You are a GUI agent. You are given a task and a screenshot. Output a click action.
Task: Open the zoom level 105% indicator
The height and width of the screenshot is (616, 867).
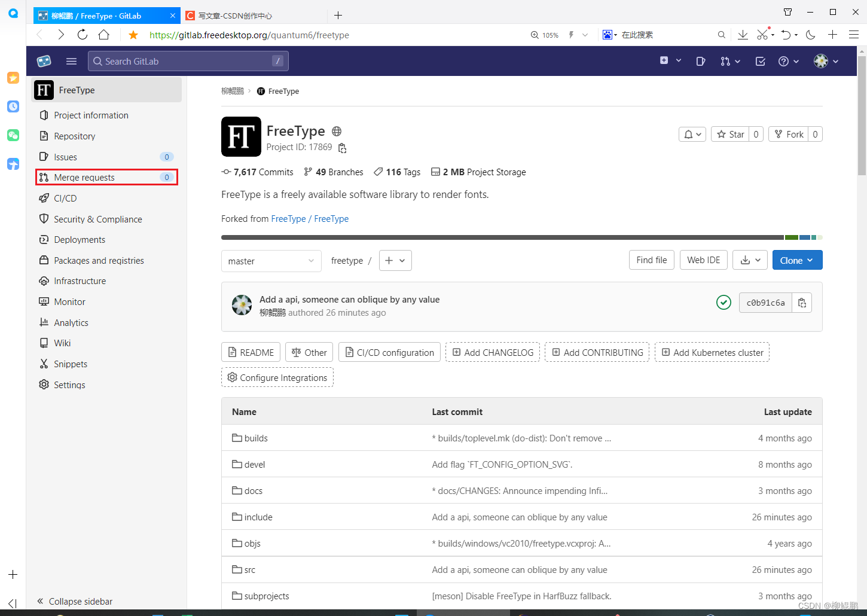click(545, 35)
